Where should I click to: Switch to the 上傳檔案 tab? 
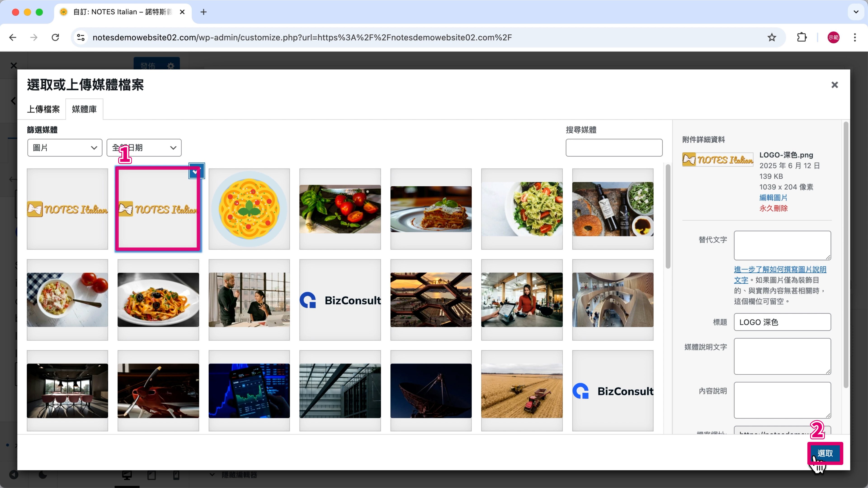coord(43,109)
